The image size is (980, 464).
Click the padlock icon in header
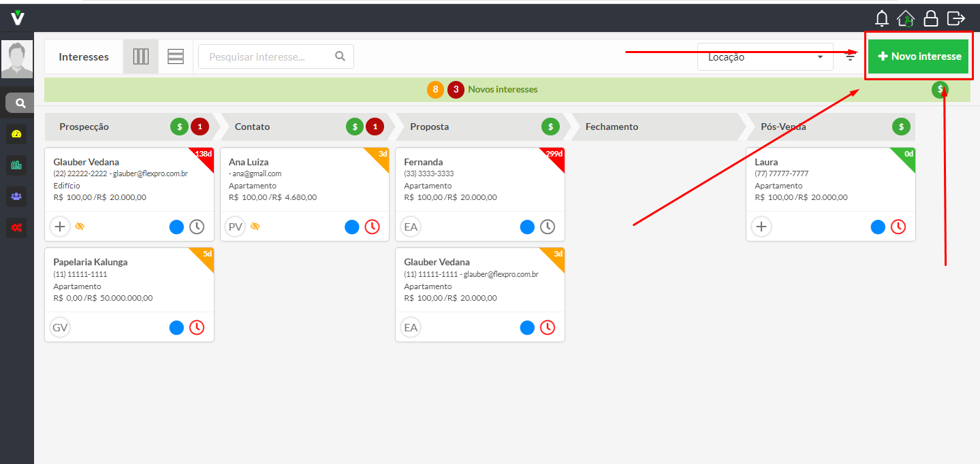(930, 18)
